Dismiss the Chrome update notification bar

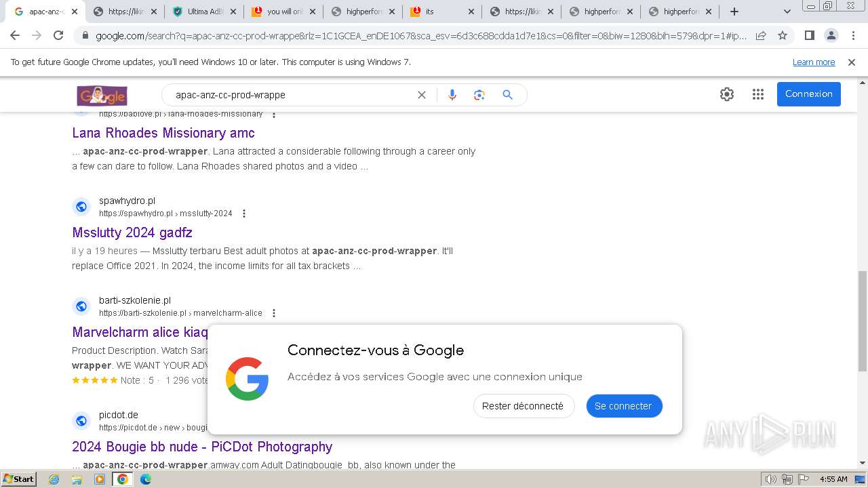tap(852, 62)
